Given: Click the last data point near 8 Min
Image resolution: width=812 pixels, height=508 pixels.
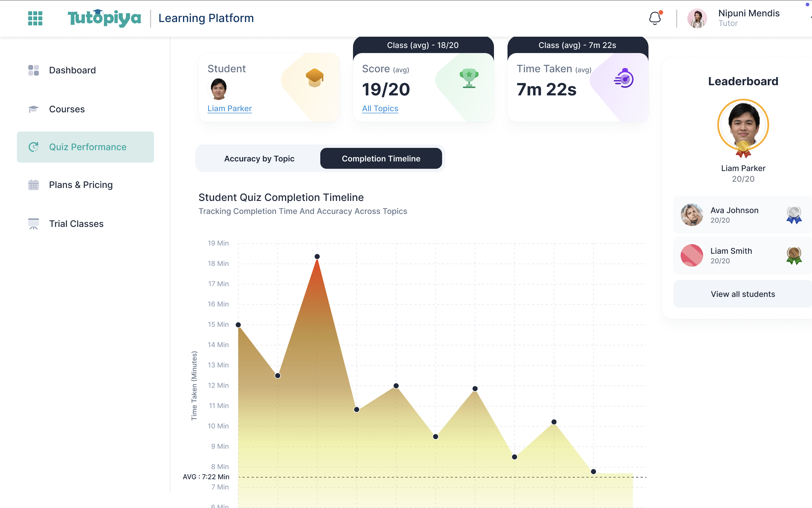Looking at the screenshot, I should coord(593,472).
